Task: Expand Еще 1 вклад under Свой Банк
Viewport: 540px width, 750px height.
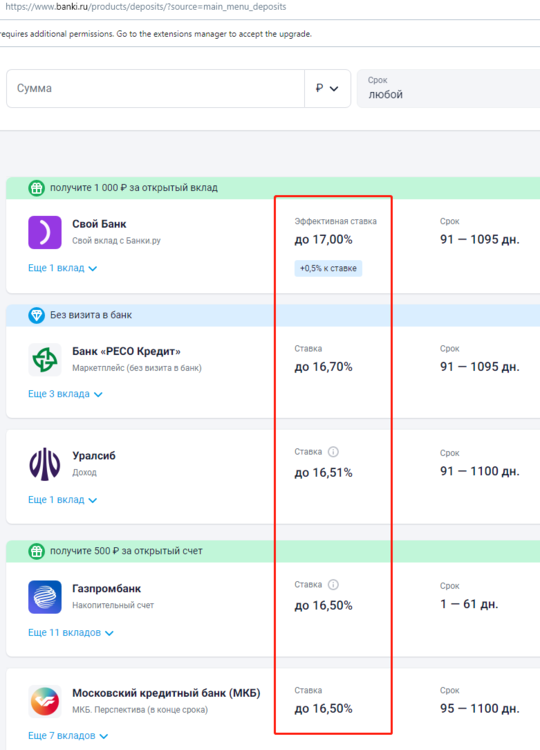Action: (x=63, y=268)
